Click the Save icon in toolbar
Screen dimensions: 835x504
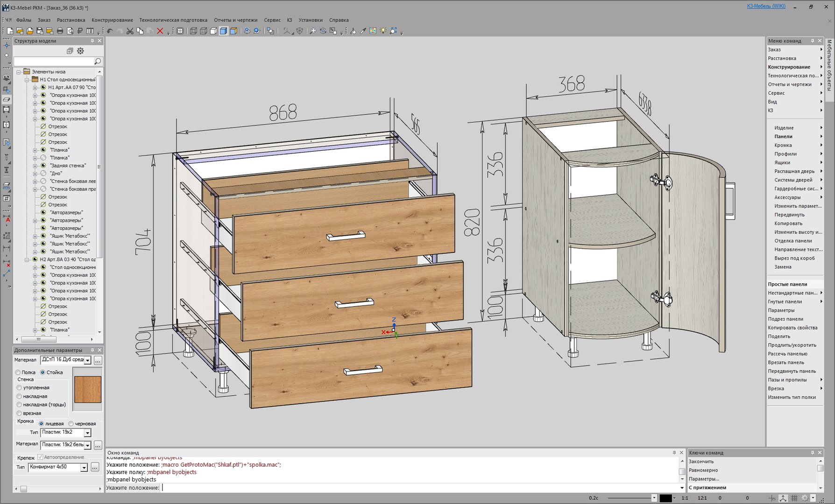pos(40,31)
